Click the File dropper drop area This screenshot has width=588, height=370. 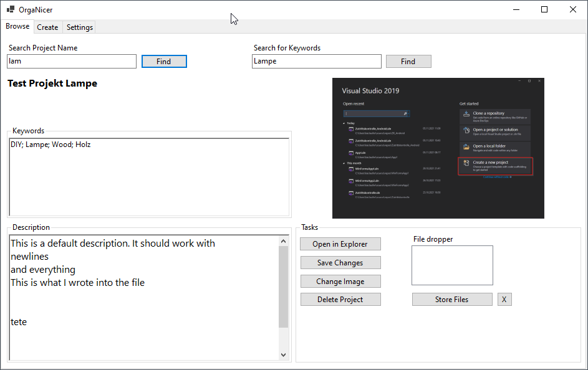452,265
